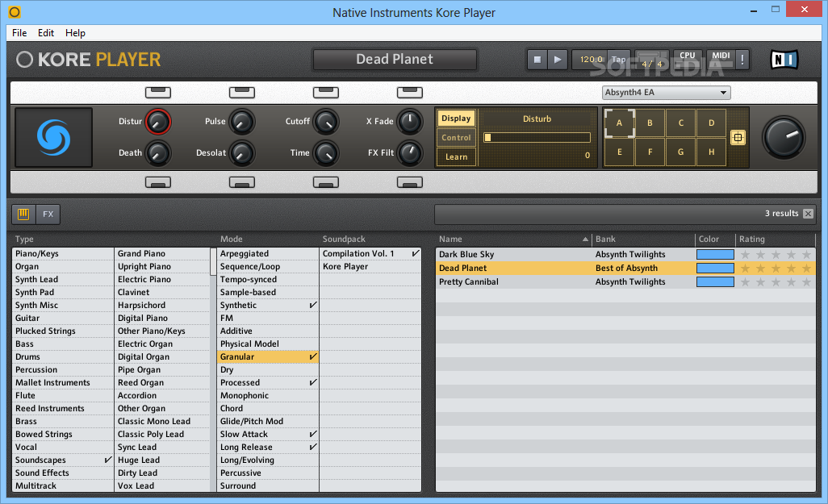Open the Help menu
This screenshot has height=504, width=828.
tap(75, 33)
